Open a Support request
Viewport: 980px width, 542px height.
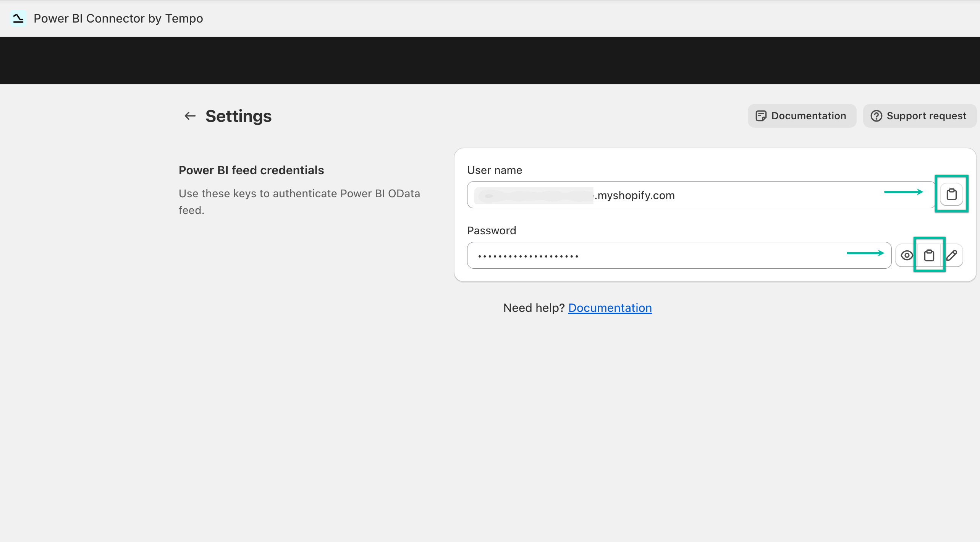[x=919, y=116]
